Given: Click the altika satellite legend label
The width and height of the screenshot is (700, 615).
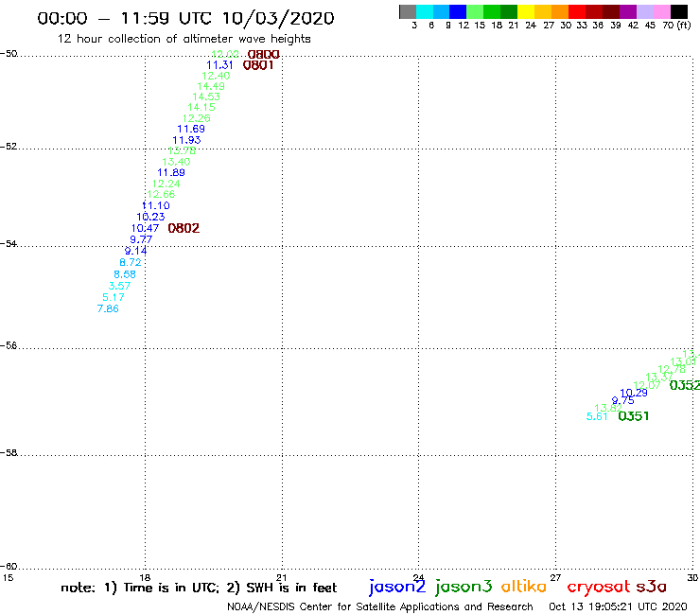Looking at the screenshot, I should pyautogui.click(x=524, y=586).
